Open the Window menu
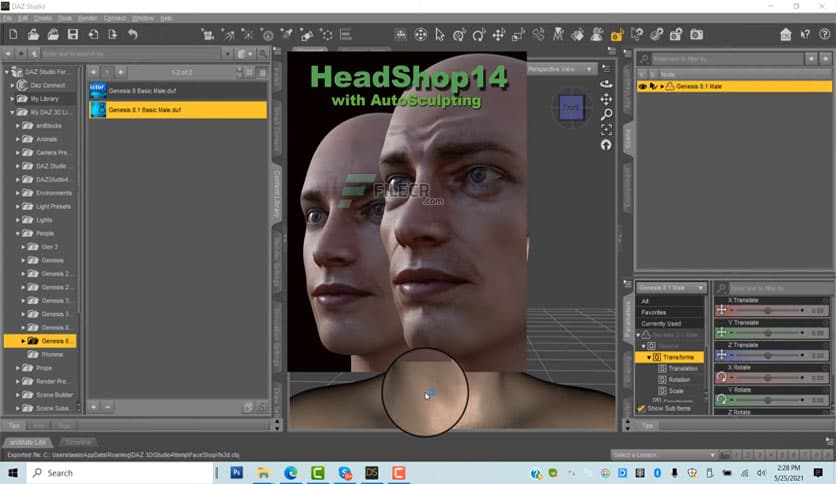 [143, 18]
